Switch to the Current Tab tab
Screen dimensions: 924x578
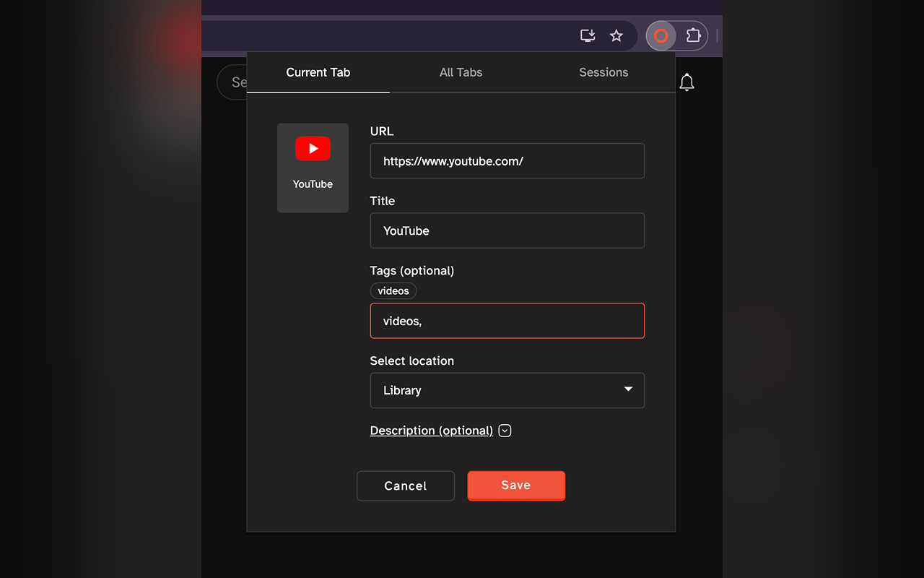click(x=318, y=72)
